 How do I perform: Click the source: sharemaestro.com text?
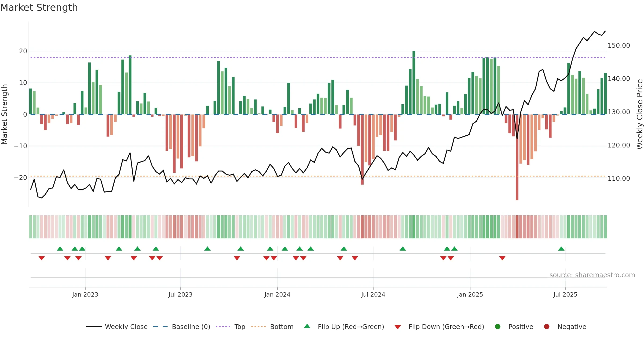pos(592,275)
